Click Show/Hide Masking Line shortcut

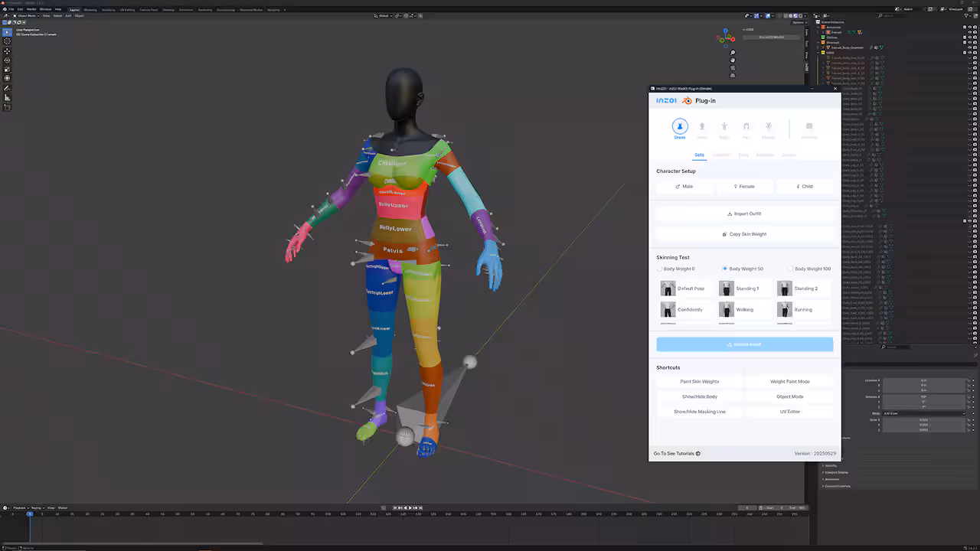700,412
